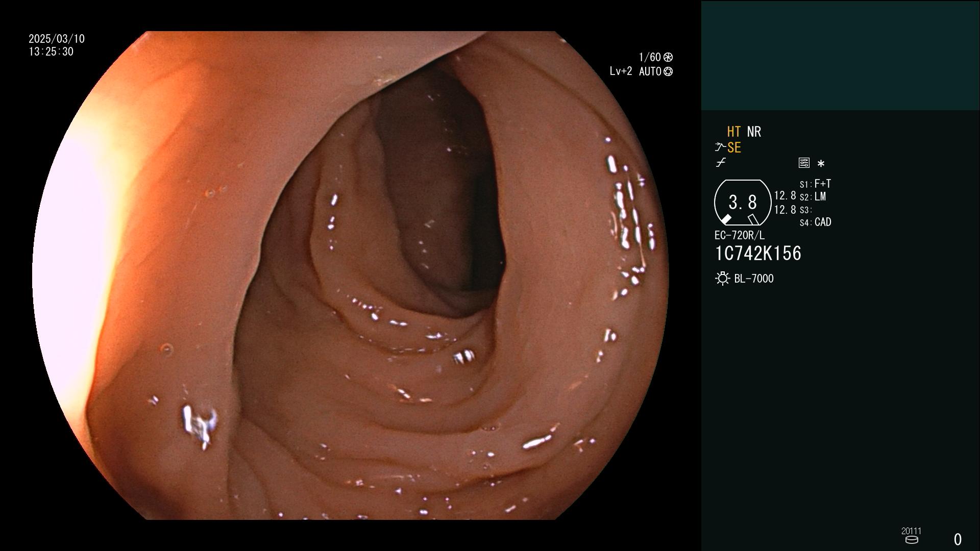Click the date 2025/03/10
The image size is (980, 551).
(57, 39)
